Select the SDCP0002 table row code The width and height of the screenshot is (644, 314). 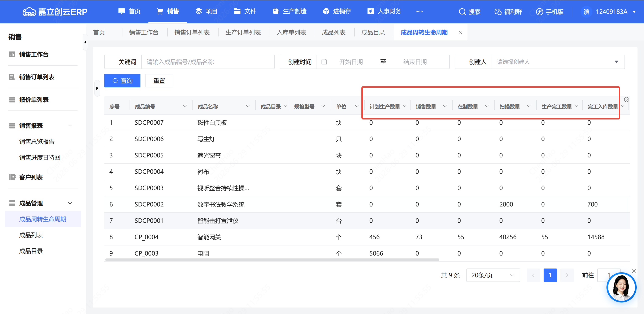click(x=149, y=204)
